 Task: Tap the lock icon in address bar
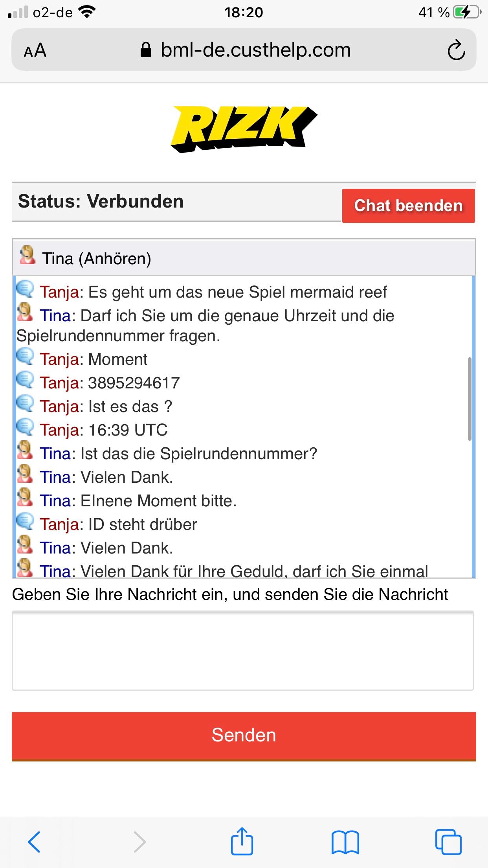[x=146, y=50]
